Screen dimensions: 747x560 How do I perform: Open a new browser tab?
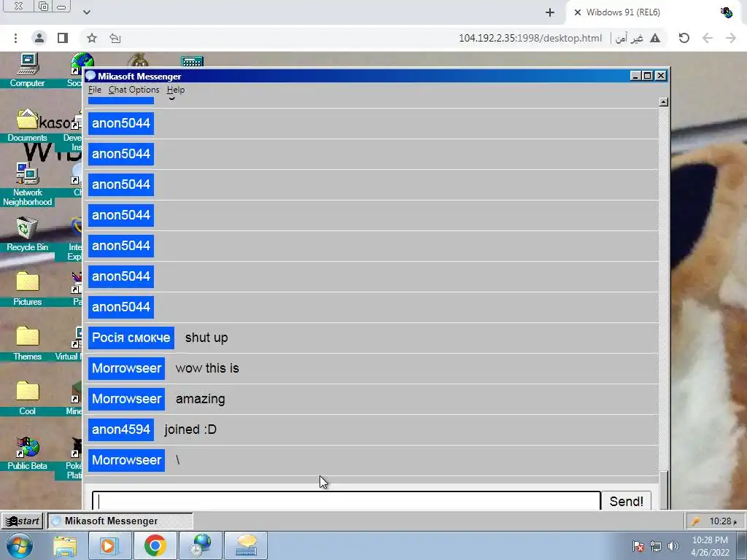(x=550, y=12)
